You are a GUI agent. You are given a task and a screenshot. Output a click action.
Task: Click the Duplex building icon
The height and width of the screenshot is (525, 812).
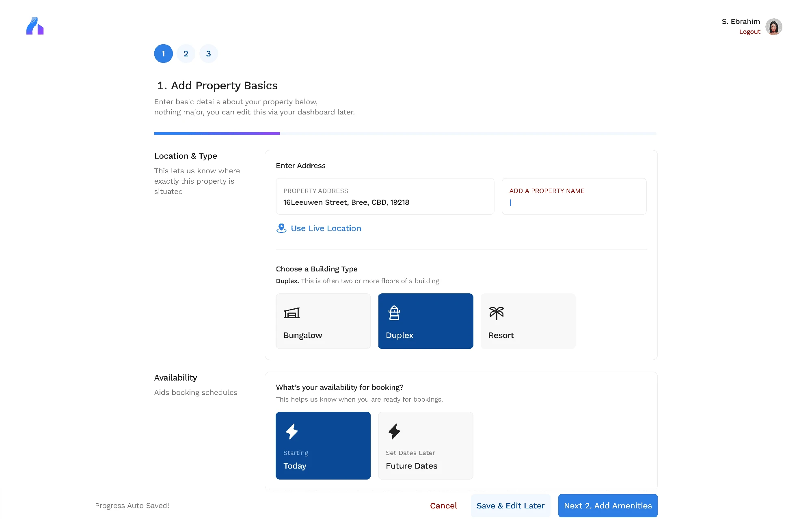(394, 313)
